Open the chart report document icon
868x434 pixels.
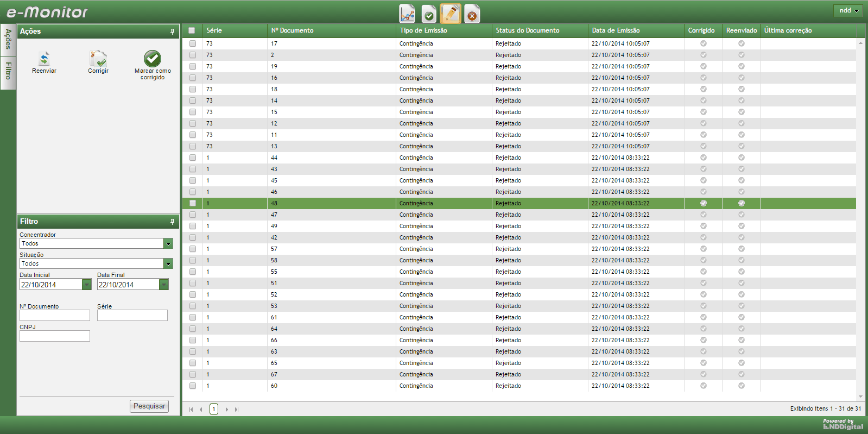tap(407, 14)
